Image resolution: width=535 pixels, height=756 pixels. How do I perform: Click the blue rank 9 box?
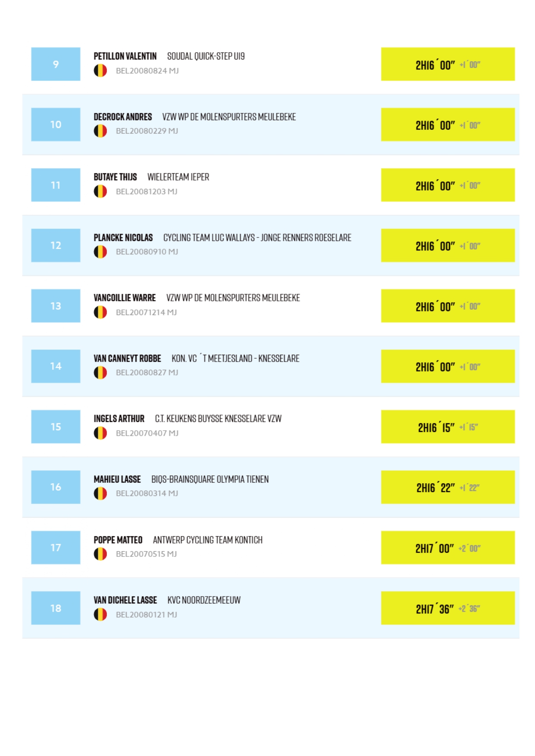56,64
